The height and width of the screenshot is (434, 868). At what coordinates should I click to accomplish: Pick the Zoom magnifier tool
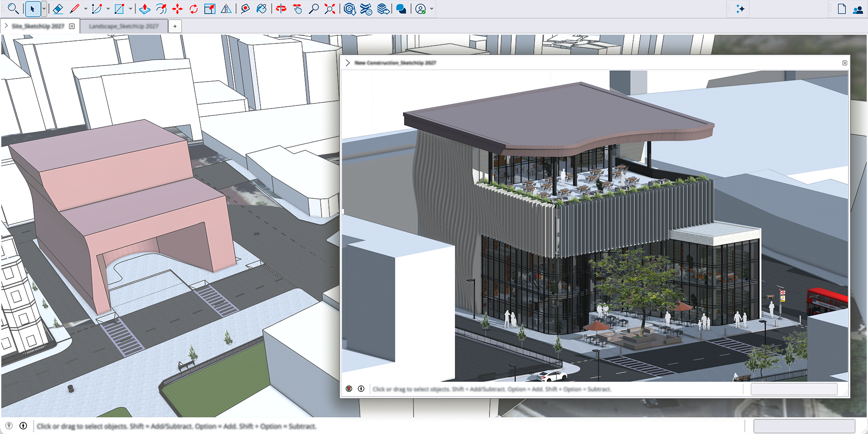(x=313, y=9)
